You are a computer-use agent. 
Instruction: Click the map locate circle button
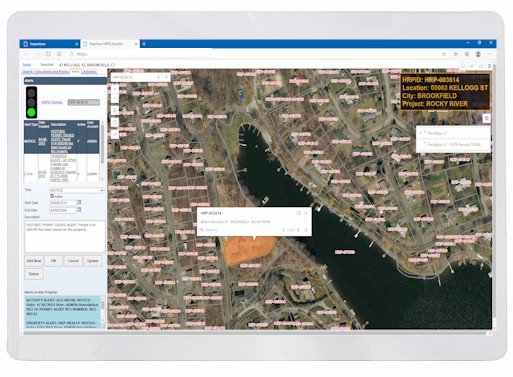click(x=115, y=122)
